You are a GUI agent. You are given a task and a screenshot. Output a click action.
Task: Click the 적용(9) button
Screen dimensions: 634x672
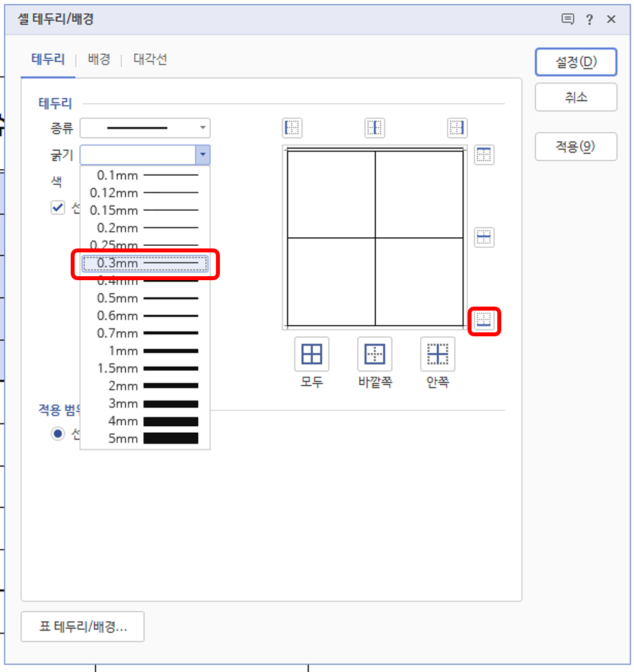(x=576, y=147)
